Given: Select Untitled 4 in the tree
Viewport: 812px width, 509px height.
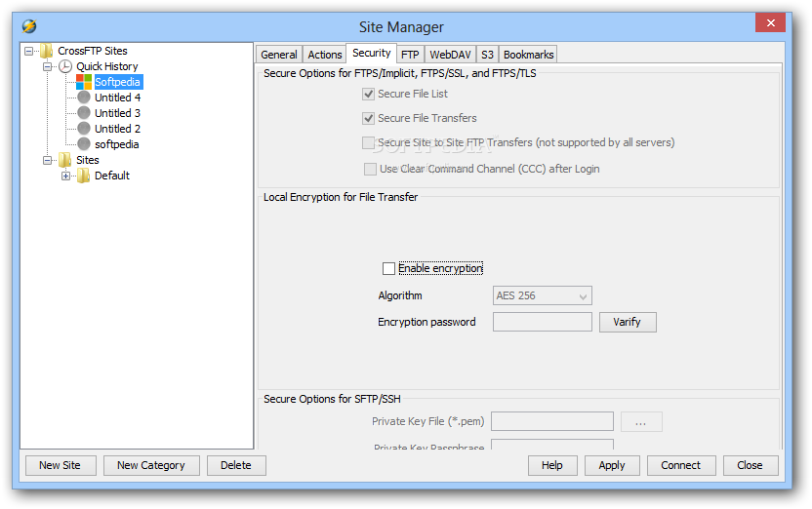Looking at the screenshot, I should pos(117,98).
